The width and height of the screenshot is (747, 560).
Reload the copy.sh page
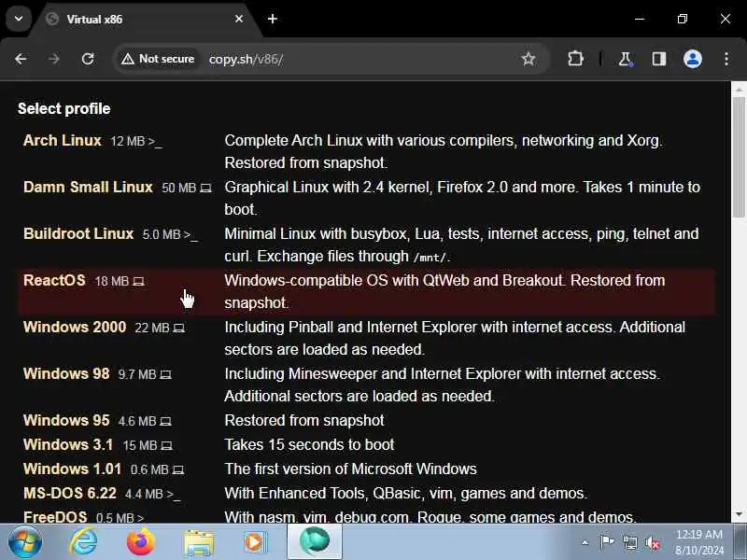(x=88, y=59)
